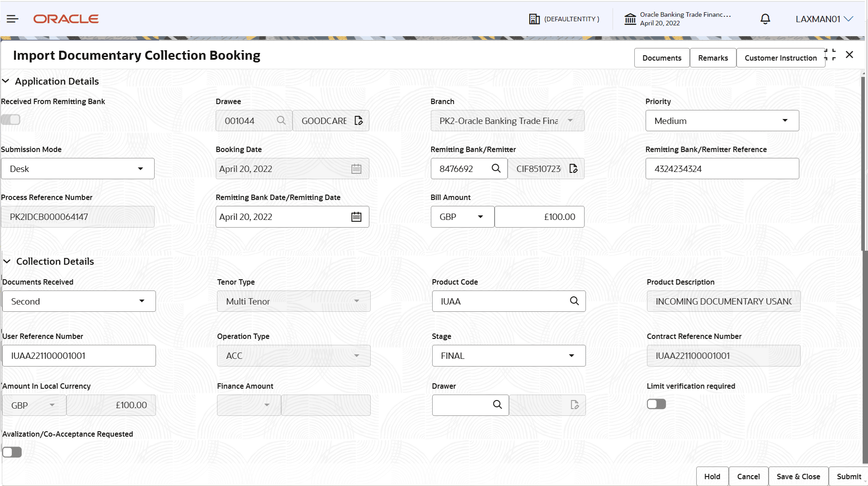Search Remitting Bank/Remitter with magnifier icon
This screenshot has width=868, height=486.
[496, 168]
